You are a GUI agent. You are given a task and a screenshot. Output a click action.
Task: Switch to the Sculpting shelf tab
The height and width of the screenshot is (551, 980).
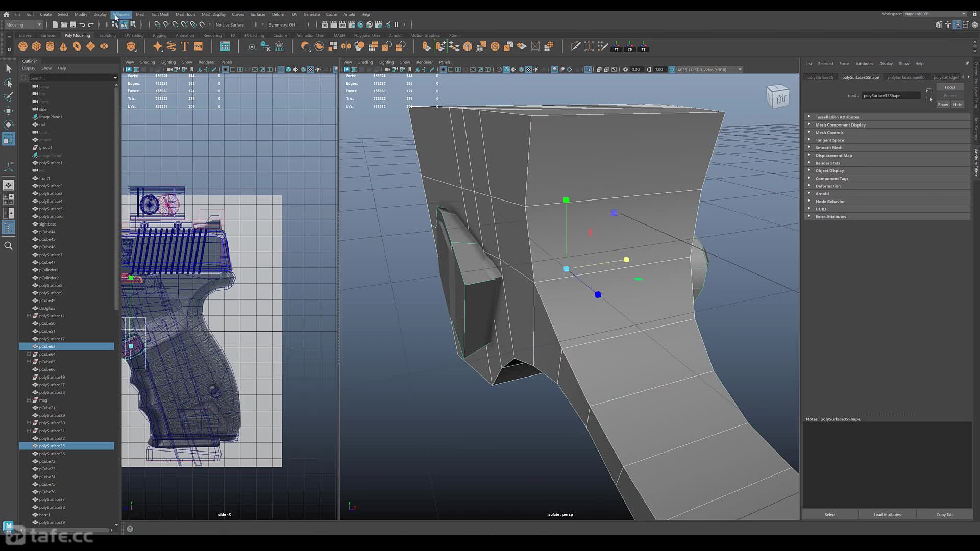(107, 35)
